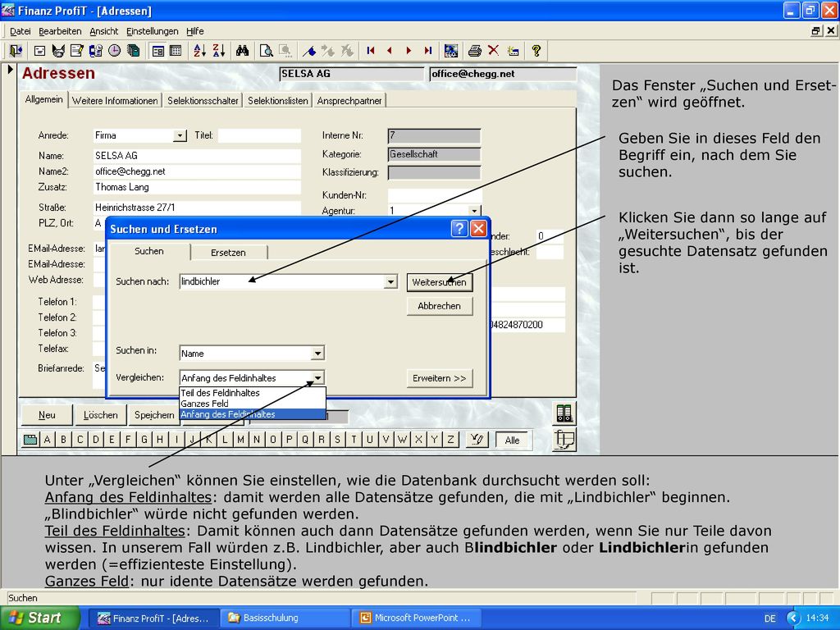Filter addresses by letter S
Viewport: 840px width, 630px height.
337,440
